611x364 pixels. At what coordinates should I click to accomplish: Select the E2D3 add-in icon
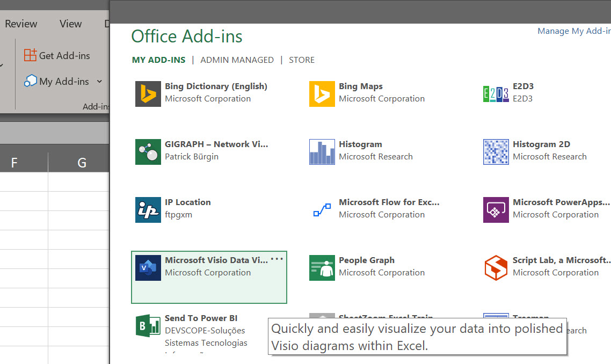tap(496, 94)
